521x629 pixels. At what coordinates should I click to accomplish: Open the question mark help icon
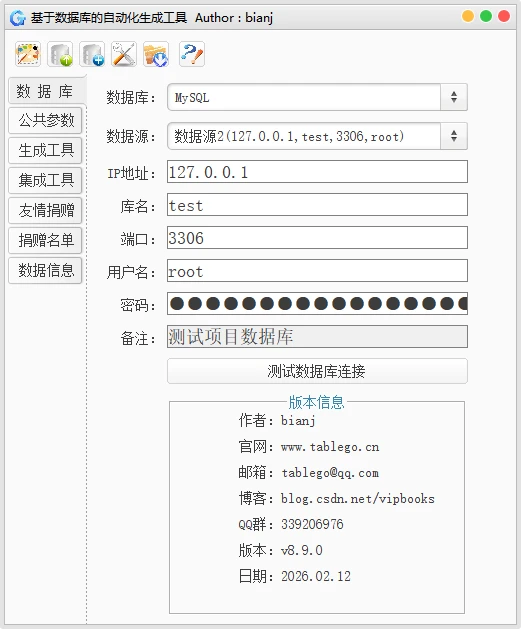[191, 54]
